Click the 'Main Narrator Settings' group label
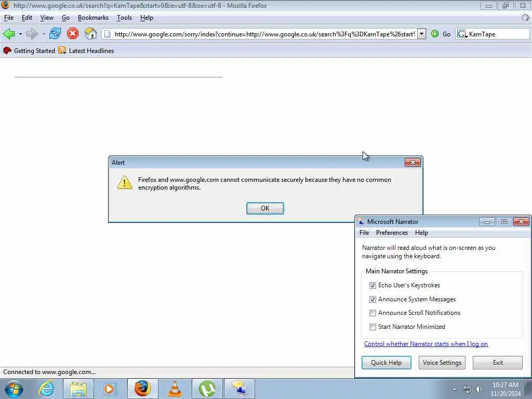This screenshot has width=532, height=399. click(x=396, y=271)
